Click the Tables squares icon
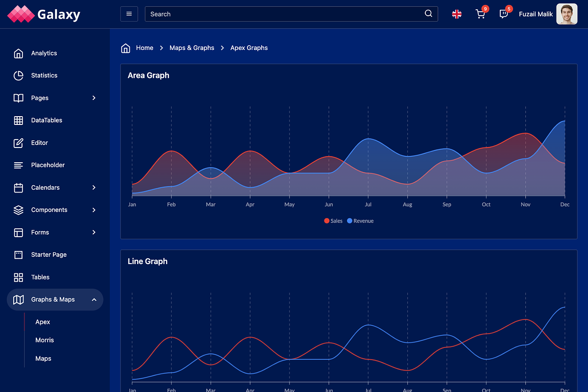The width and height of the screenshot is (588, 392). [x=19, y=277]
